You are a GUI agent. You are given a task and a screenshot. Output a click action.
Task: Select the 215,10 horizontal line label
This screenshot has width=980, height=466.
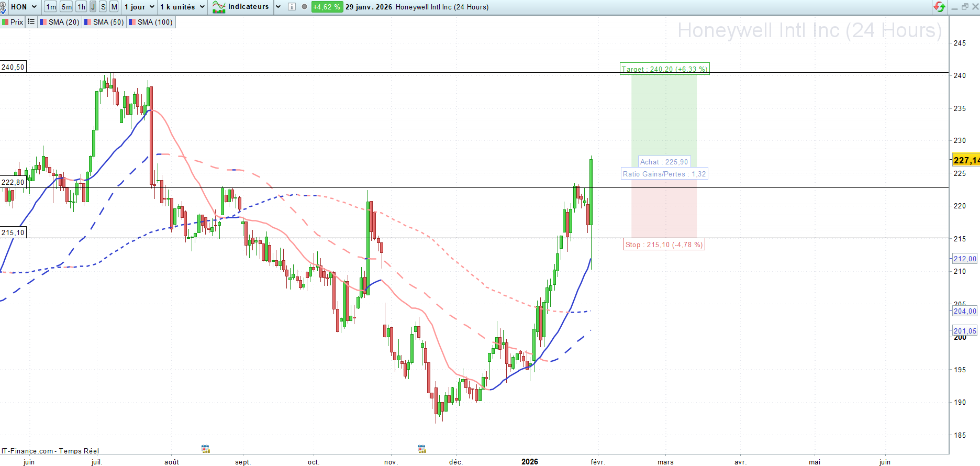13,232
